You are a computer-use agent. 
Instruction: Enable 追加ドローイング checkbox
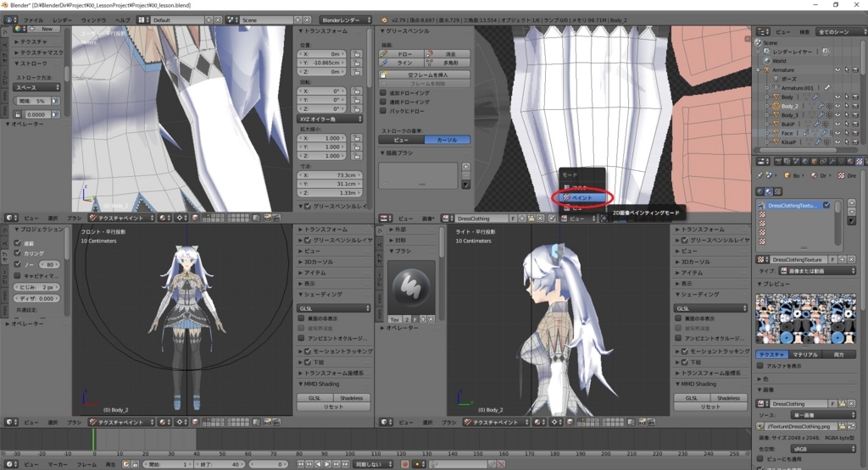383,93
